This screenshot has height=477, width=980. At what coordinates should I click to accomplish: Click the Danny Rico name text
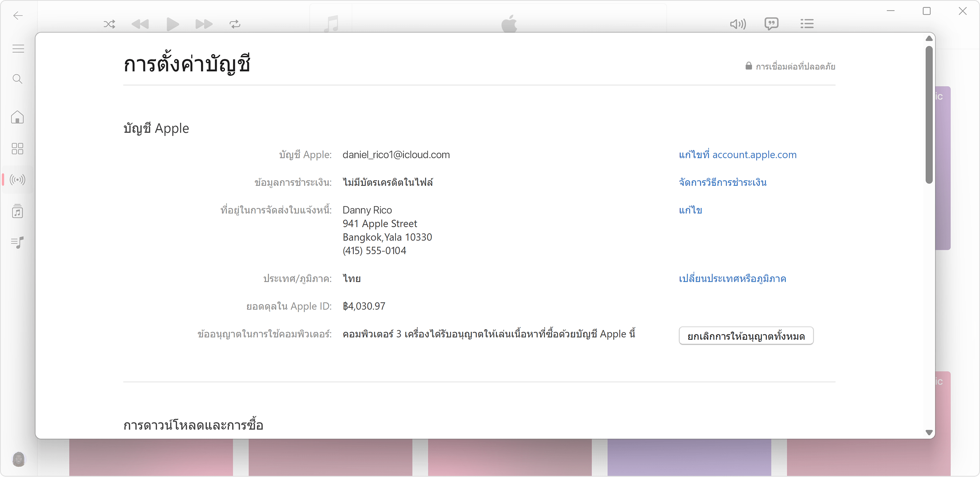(x=367, y=210)
